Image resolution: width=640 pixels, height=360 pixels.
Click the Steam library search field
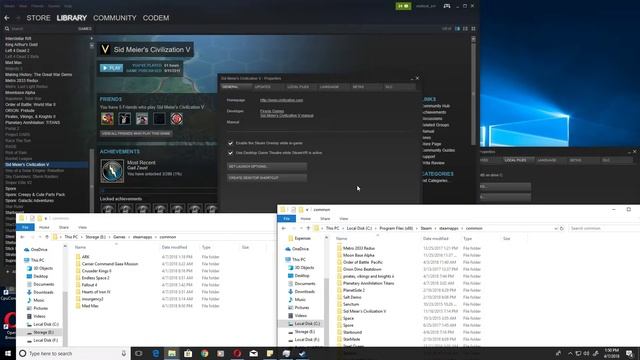click(43, 29)
